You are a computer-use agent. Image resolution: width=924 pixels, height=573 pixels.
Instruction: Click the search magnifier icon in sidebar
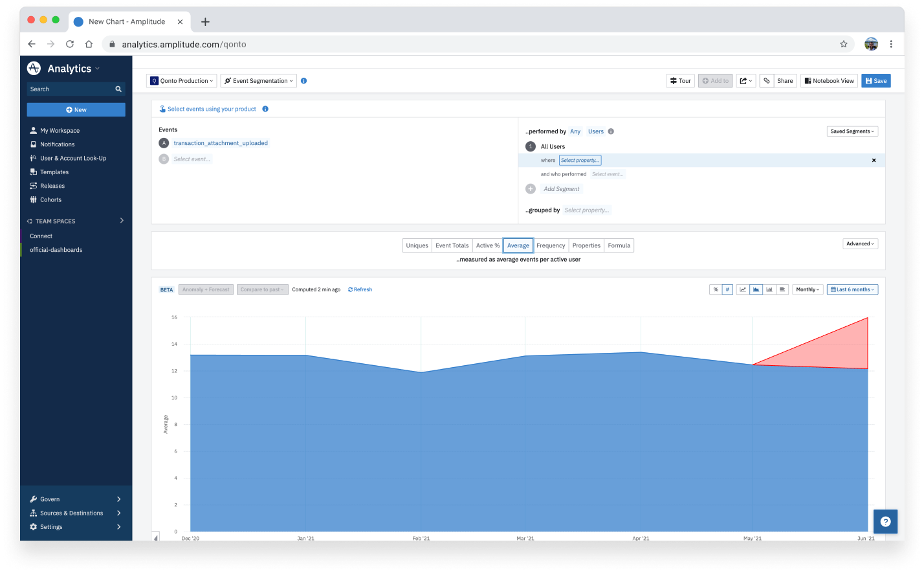pos(118,89)
